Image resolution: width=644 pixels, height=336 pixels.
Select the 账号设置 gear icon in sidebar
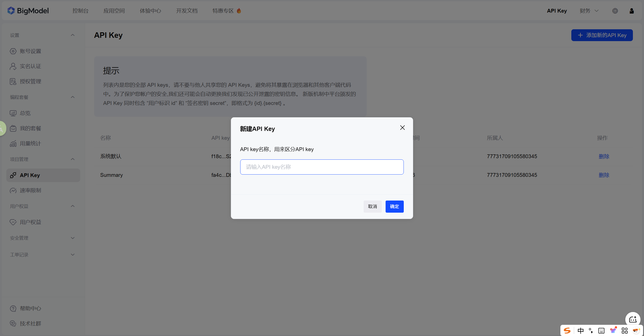[x=13, y=51]
